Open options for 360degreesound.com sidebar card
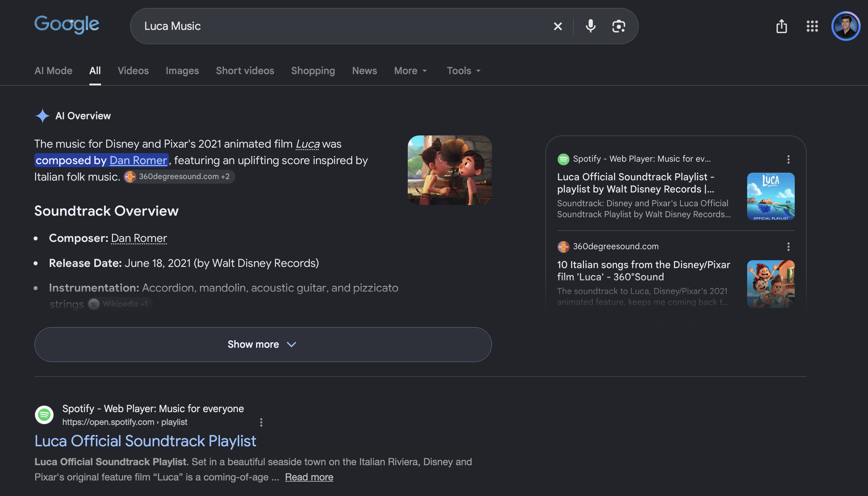The height and width of the screenshot is (496, 868). point(788,247)
